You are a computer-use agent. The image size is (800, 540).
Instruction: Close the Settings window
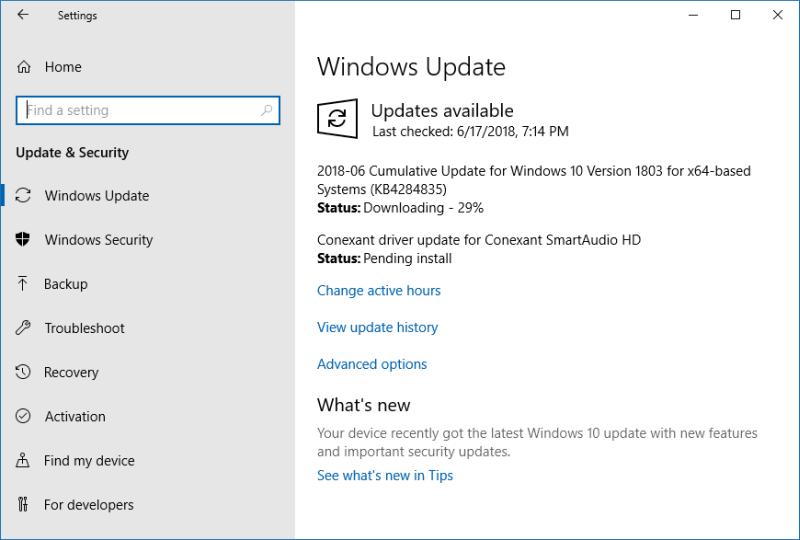pyautogui.click(x=778, y=15)
